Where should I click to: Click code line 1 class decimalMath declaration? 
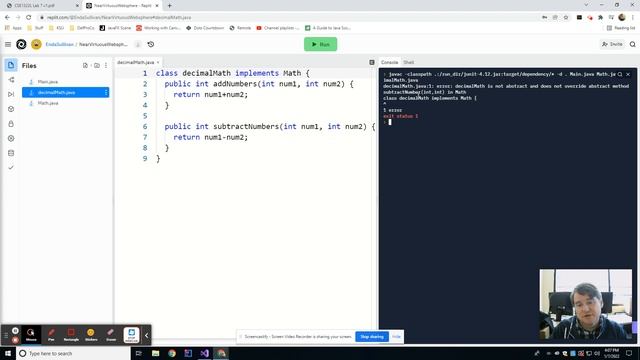[233, 73]
